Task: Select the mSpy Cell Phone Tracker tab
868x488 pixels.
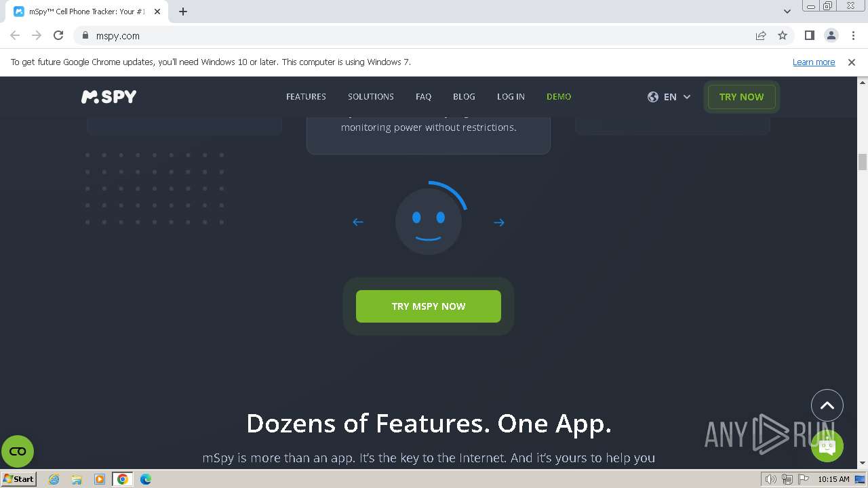Action: 87,12
